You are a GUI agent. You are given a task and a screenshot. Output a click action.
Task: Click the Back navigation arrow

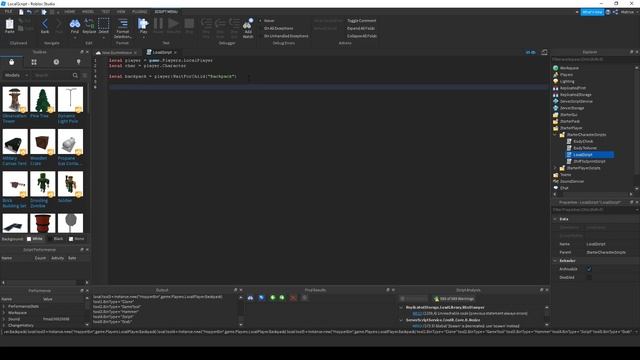click(x=45, y=24)
